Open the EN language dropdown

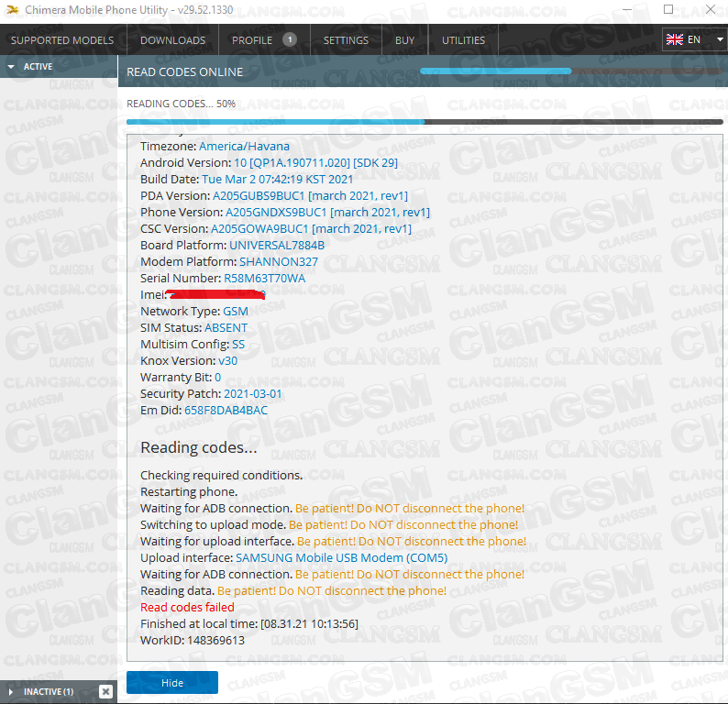pos(694,39)
